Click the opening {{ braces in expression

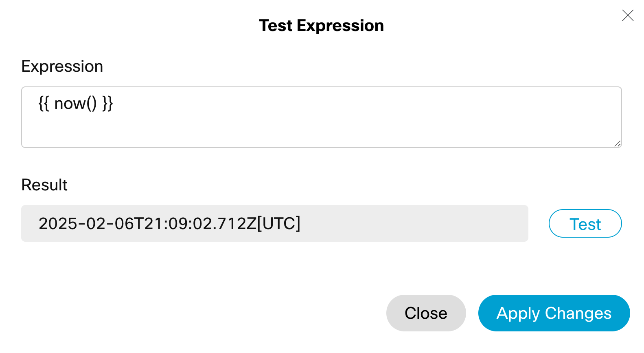[44, 104]
